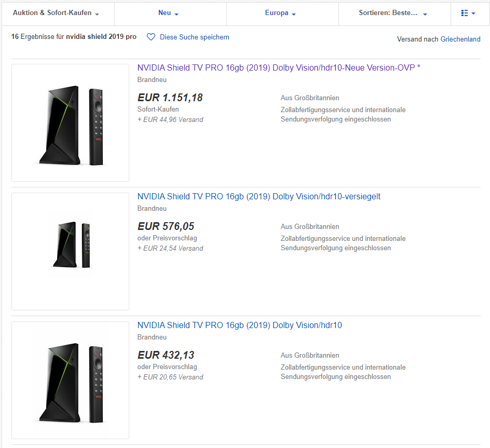Change shipping destination Griechenland link
The height and width of the screenshot is (448, 490).
[x=460, y=39]
